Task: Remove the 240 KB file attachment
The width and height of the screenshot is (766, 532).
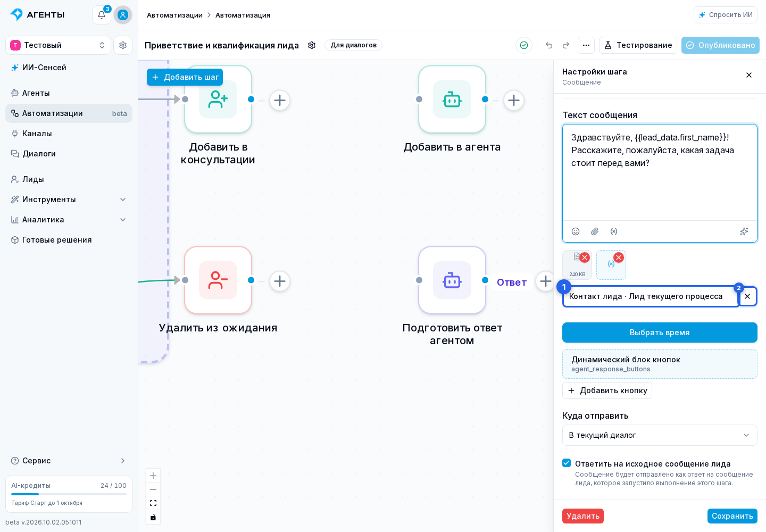Action: [585, 257]
